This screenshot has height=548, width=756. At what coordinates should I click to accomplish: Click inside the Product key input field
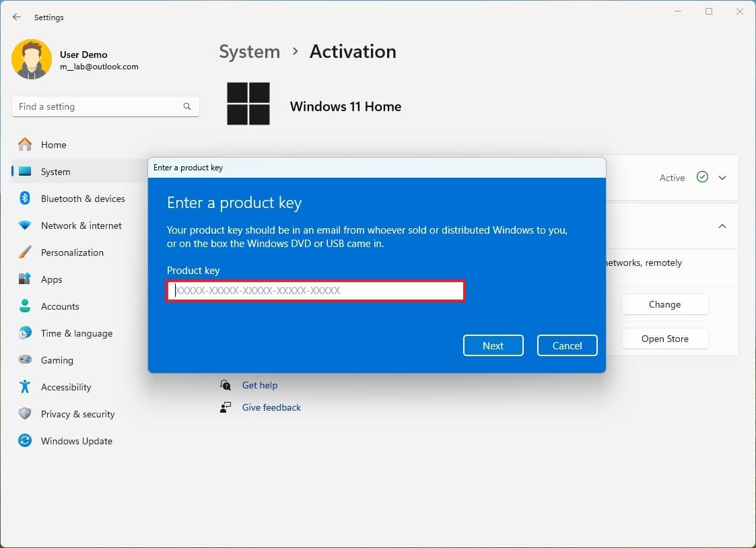[x=315, y=290]
